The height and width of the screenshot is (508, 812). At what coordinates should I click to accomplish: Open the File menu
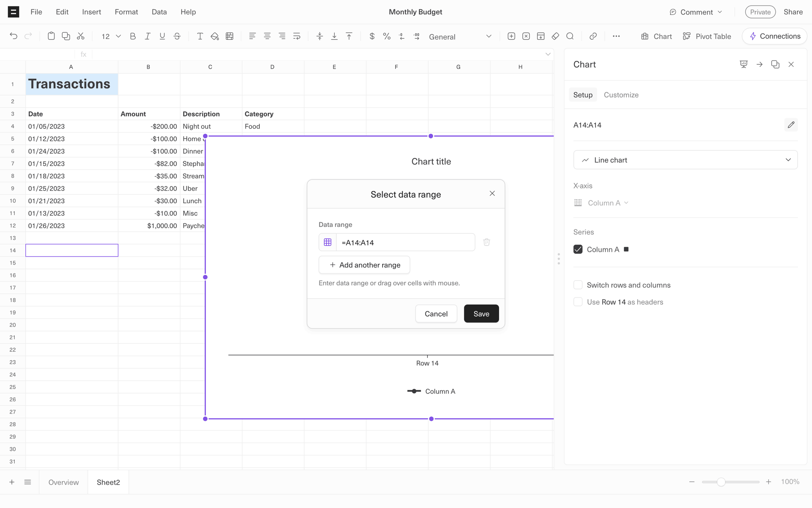coord(36,12)
